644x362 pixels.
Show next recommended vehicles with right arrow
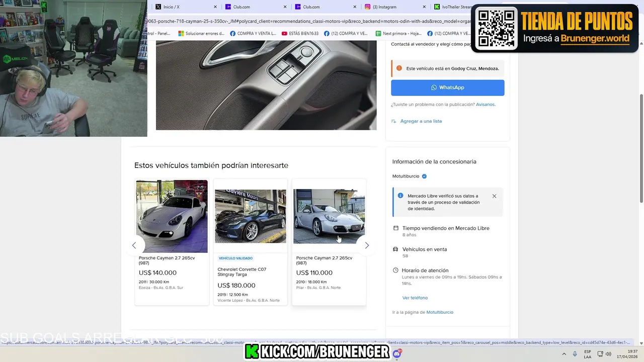pos(366,245)
